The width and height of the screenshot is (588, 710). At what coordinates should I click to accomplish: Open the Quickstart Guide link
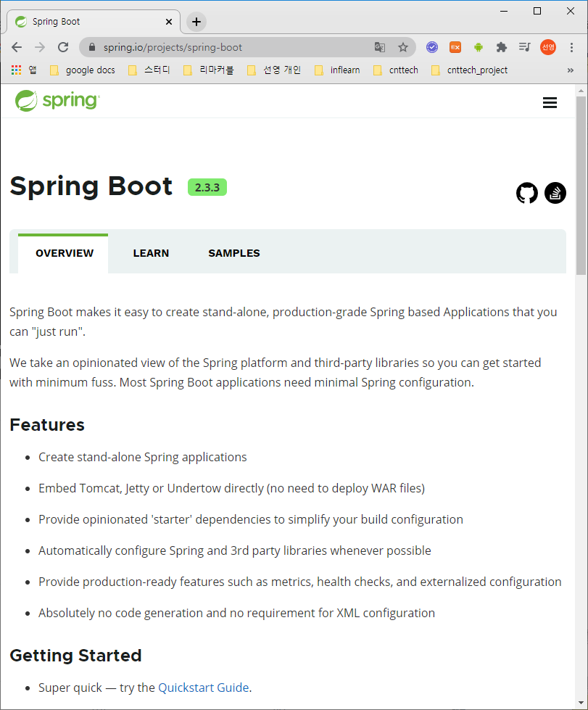(204, 688)
